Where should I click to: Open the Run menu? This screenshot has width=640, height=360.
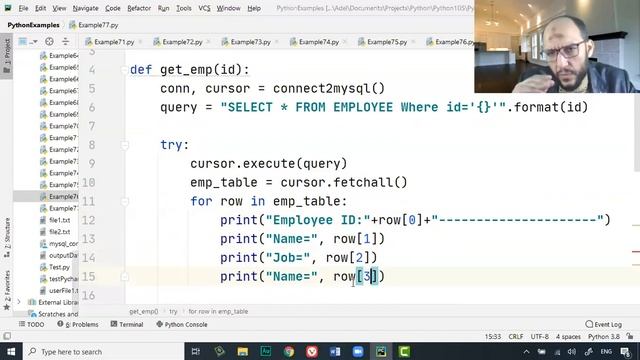[163, 8]
